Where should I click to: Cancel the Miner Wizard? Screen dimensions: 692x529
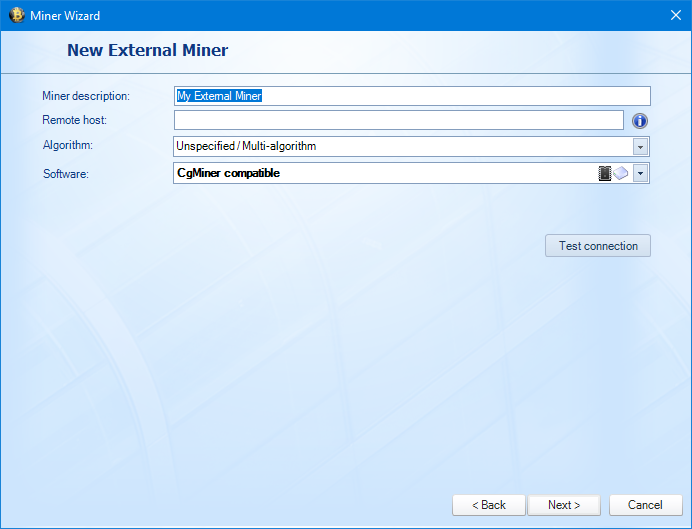coord(646,505)
